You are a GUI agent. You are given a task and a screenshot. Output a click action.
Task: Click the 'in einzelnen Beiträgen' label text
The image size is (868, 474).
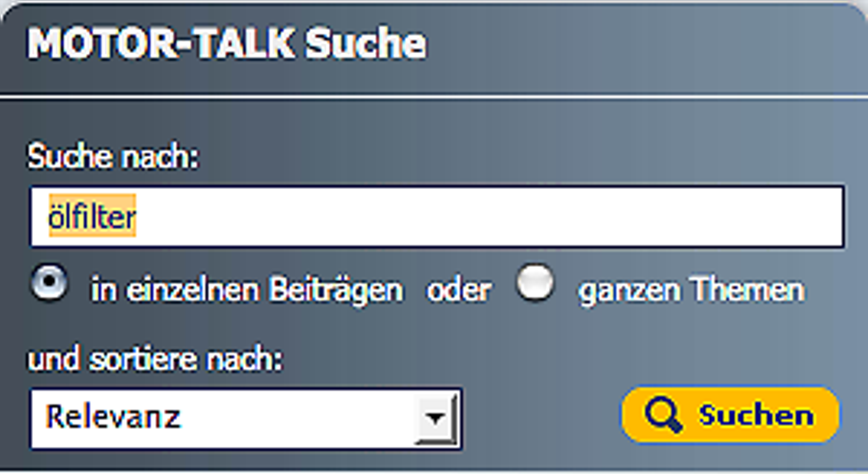point(247,290)
